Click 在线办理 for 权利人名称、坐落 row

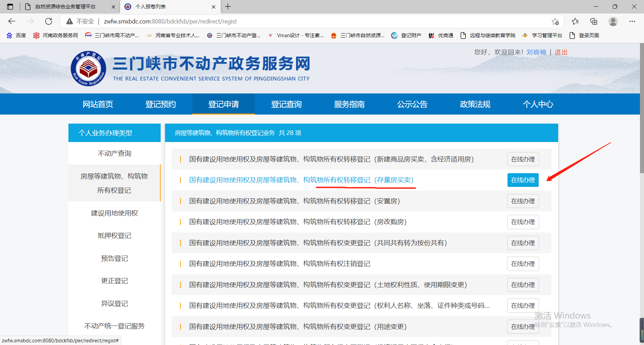point(523,305)
